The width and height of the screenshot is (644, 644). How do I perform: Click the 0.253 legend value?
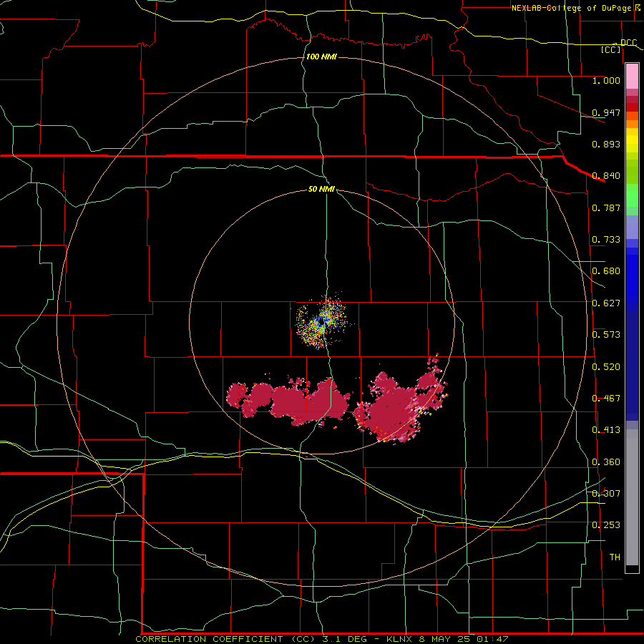(606, 525)
